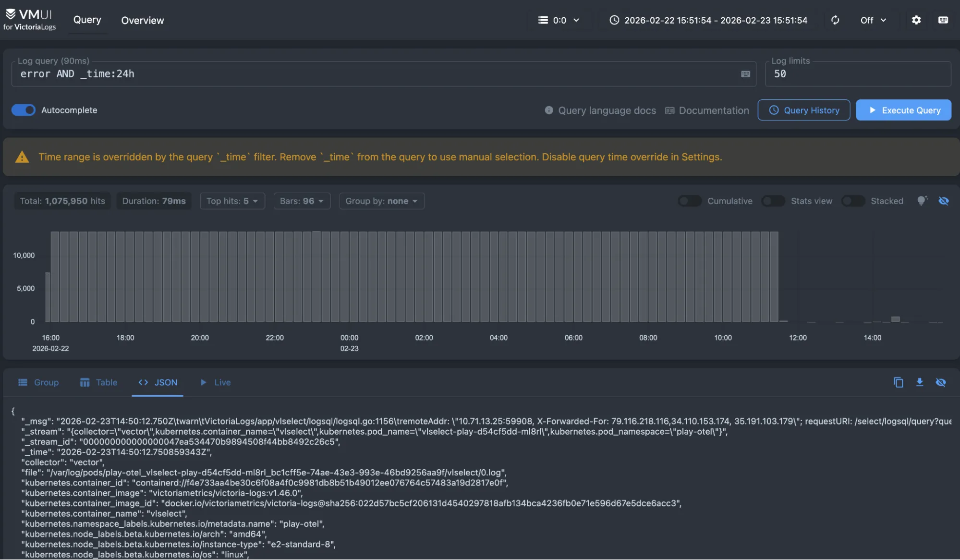The height and width of the screenshot is (560, 960).
Task: Open the settings gear icon
Action: (x=916, y=20)
